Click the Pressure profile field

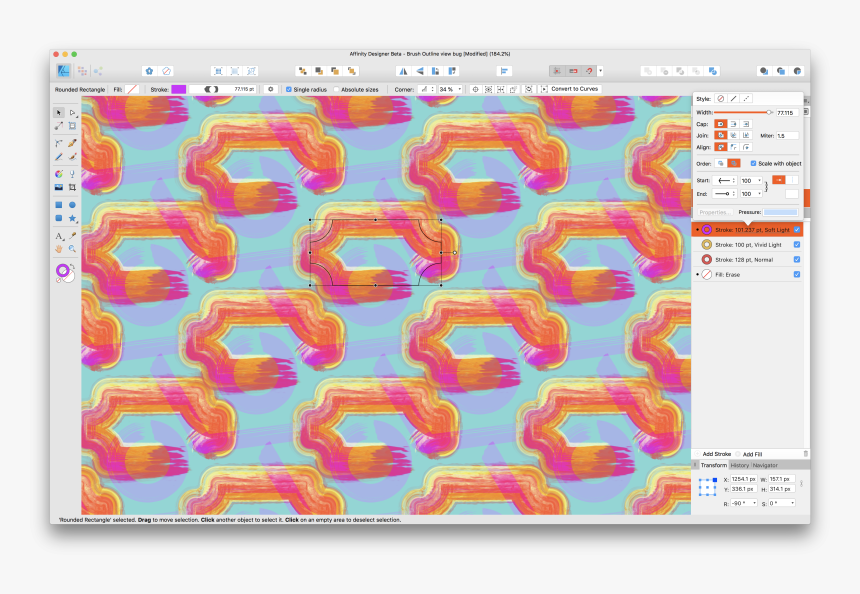(x=780, y=212)
